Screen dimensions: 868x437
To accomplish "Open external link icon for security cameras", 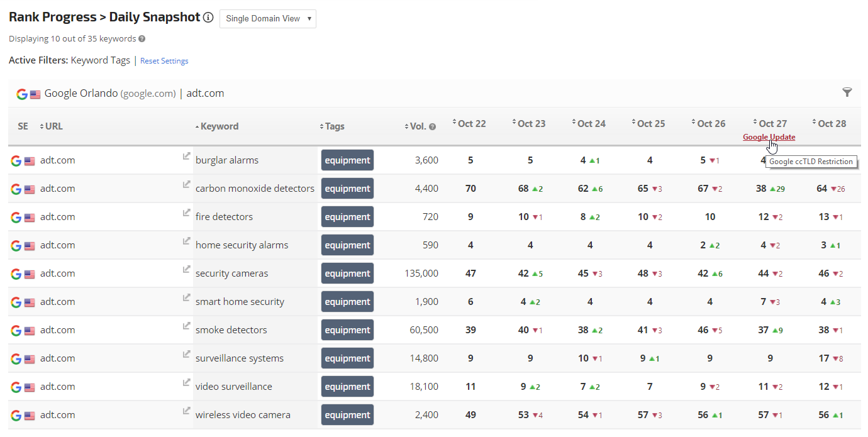I will [186, 269].
